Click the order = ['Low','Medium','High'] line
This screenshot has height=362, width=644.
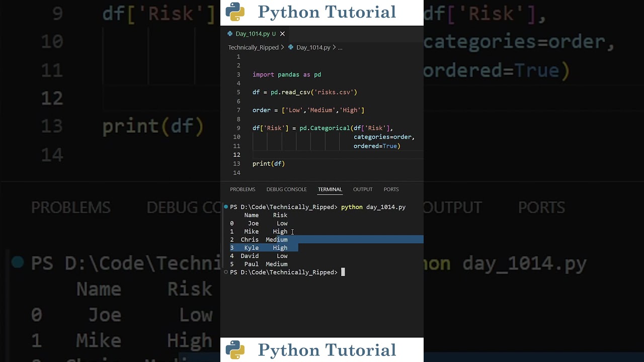tap(308, 110)
